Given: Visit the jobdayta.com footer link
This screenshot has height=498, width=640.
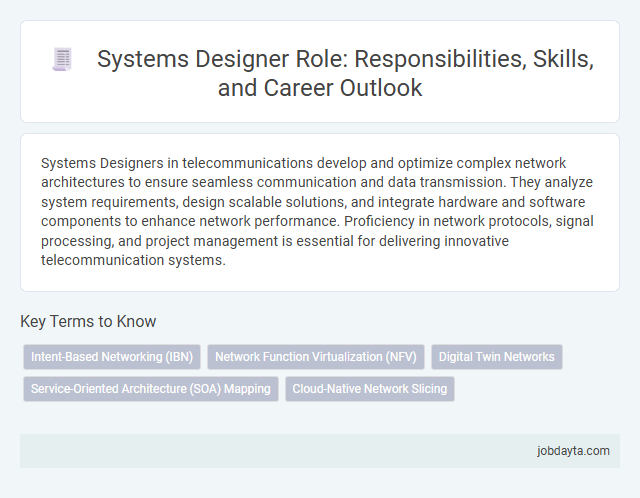Looking at the screenshot, I should click(573, 451).
